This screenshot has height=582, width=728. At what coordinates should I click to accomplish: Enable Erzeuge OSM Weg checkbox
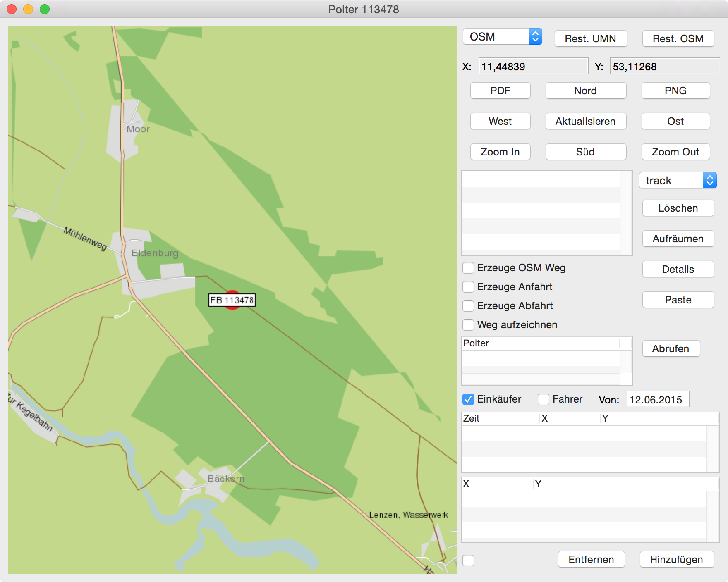[x=468, y=268]
